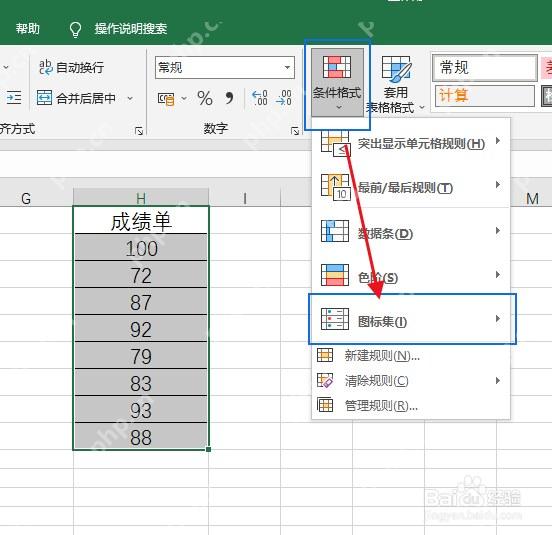Click the cell with value 79
This screenshot has width=552, height=535.
[x=141, y=356]
